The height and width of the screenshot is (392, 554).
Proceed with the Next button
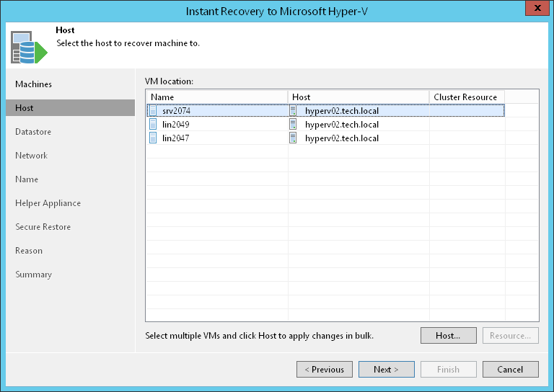point(387,370)
